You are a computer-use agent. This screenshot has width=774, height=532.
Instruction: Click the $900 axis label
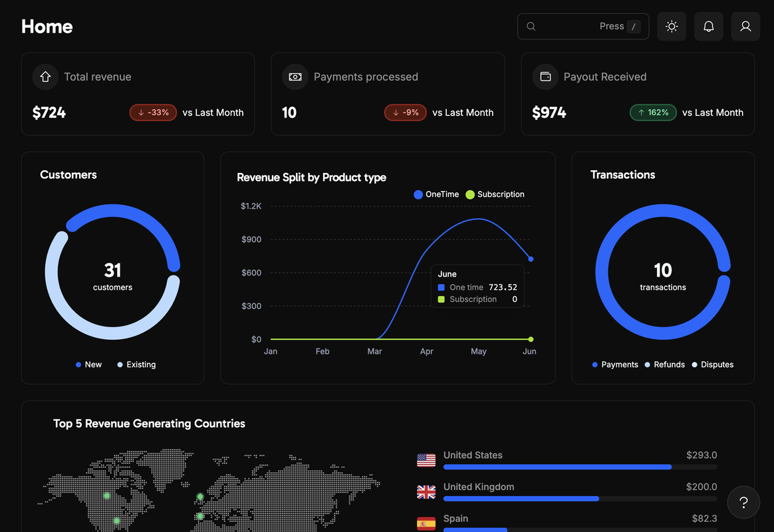click(251, 239)
